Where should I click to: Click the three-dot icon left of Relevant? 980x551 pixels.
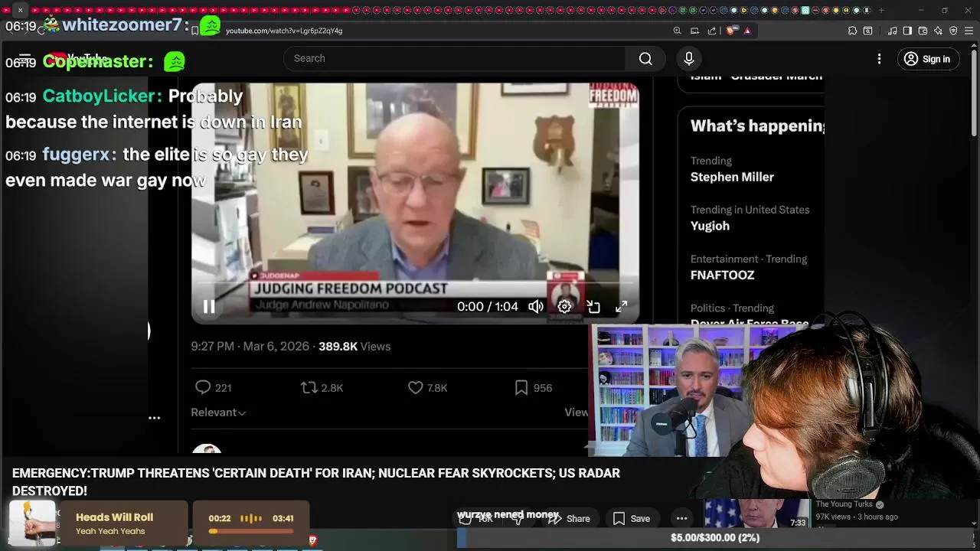[x=154, y=418]
